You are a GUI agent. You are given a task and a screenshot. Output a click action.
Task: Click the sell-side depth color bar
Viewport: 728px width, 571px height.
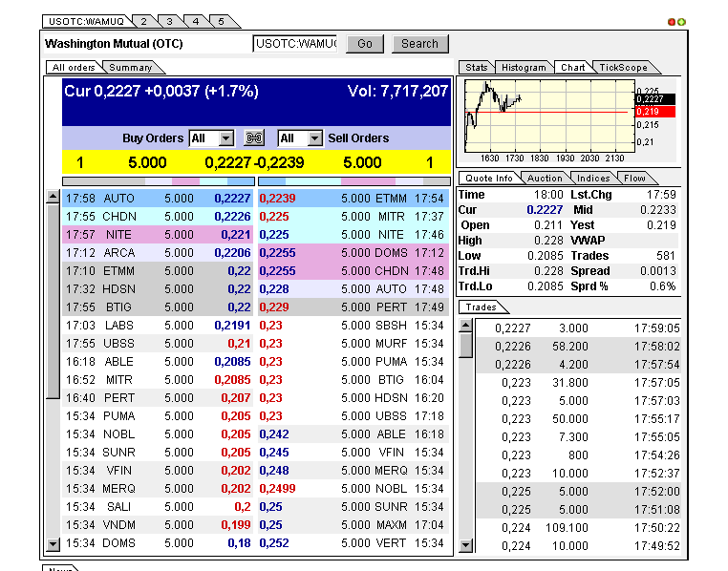pos(354,181)
